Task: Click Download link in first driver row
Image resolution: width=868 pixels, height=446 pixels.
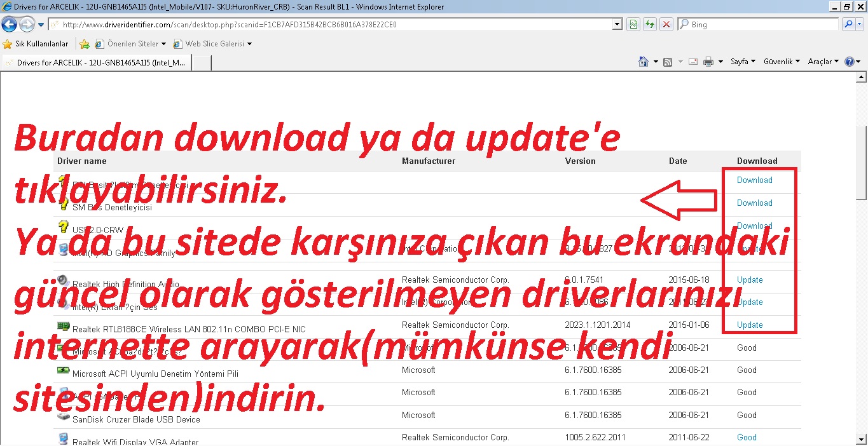Action: click(x=754, y=180)
